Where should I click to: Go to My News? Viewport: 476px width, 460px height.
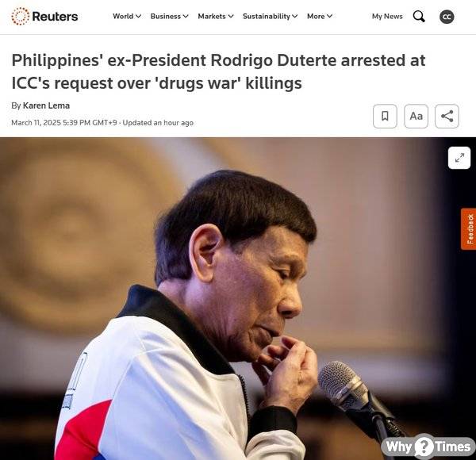coord(387,17)
